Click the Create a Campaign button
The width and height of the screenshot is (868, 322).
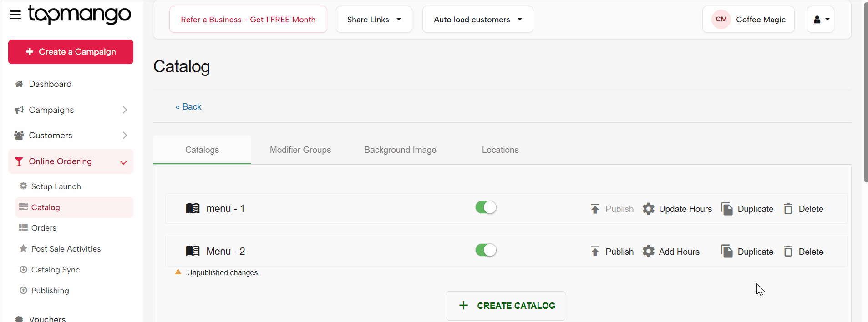click(71, 52)
